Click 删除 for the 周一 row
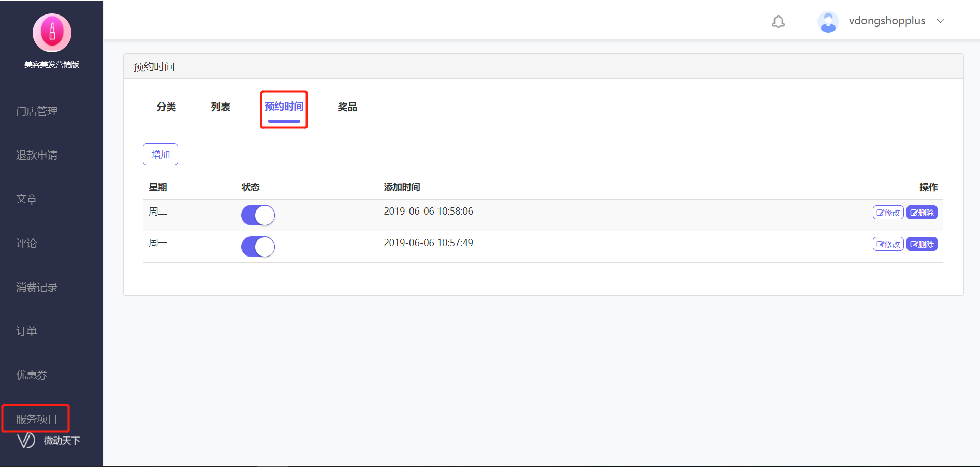The height and width of the screenshot is (467, 980). [x=922, y=244]
